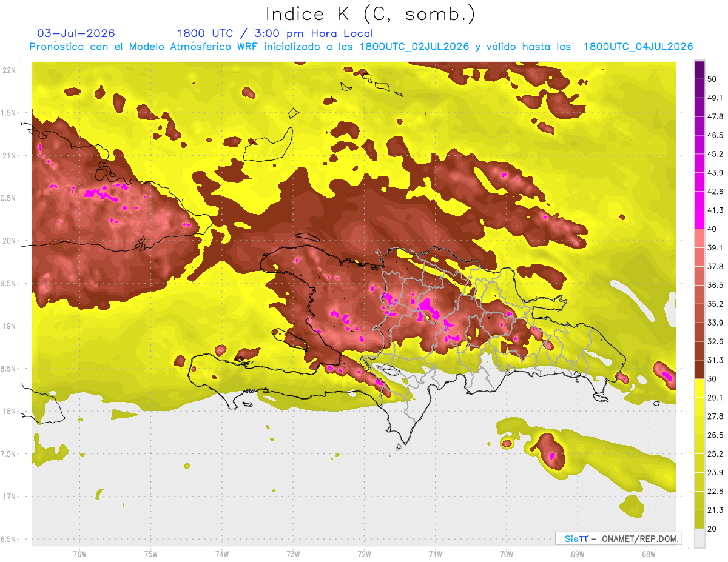
Task: Click the 68W longitude label
Action: (x=648, y=554)
